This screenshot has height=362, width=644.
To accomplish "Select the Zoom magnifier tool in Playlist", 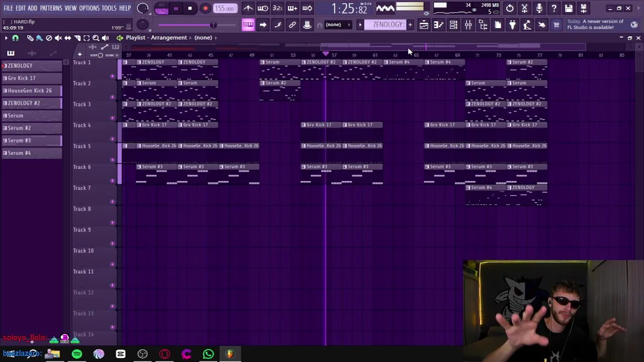I will tap(96, 38).
